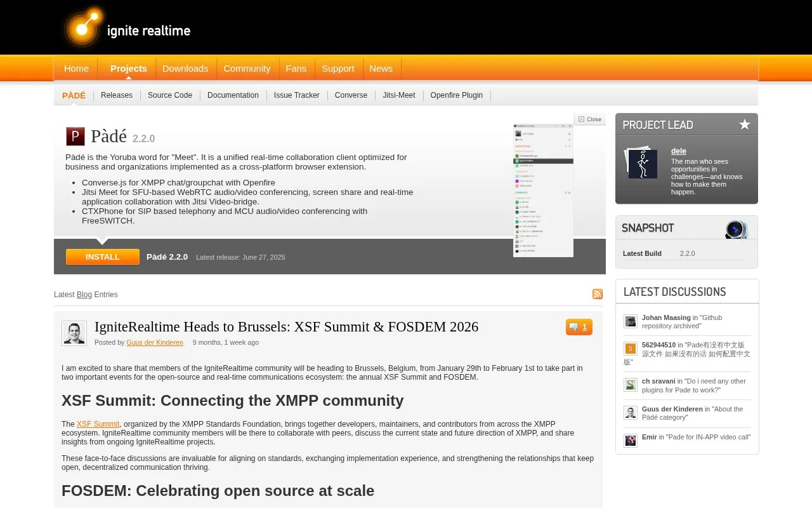The image size is (812, 508).
Task: Open the Projects menu
Action: [128, 69]
